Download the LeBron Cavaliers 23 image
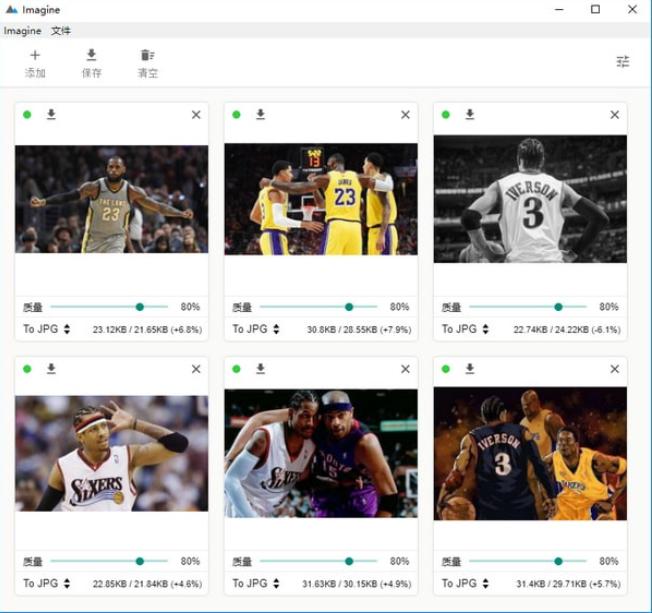 (x=51, y=115)
